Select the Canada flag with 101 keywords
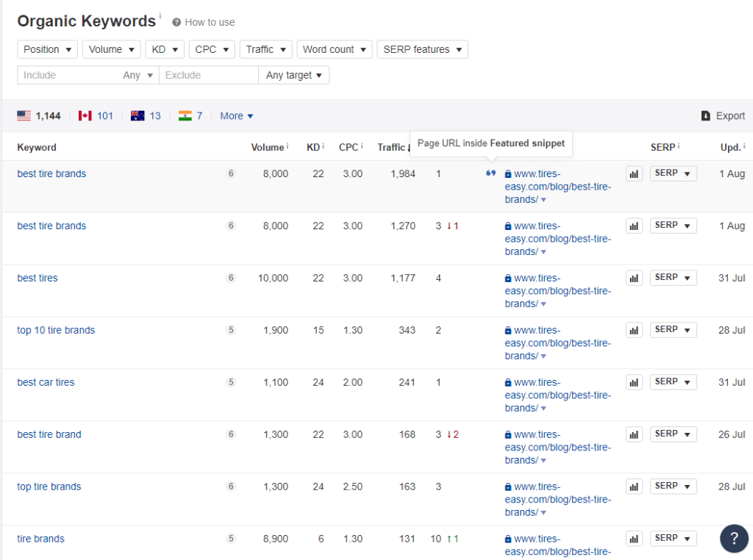This screenshot has width=753, height=560. [x=96, y=115]
